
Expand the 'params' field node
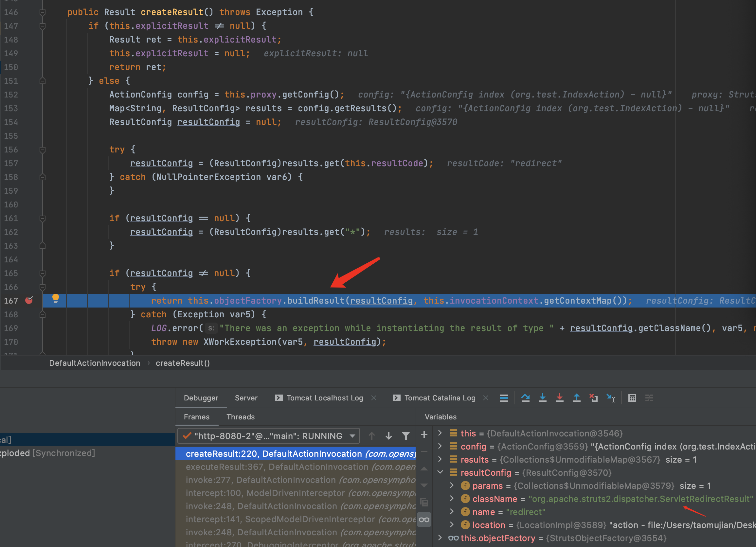[452, 485]
